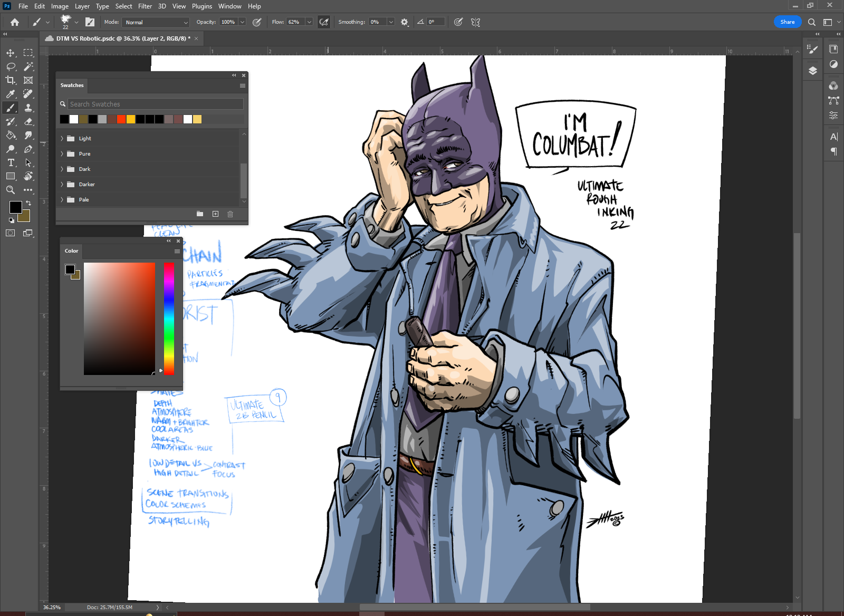Screen dimensions: 844x616
Task: Expand the Light swatch folder
Action: pyautogui.click(x=62, y=138)
